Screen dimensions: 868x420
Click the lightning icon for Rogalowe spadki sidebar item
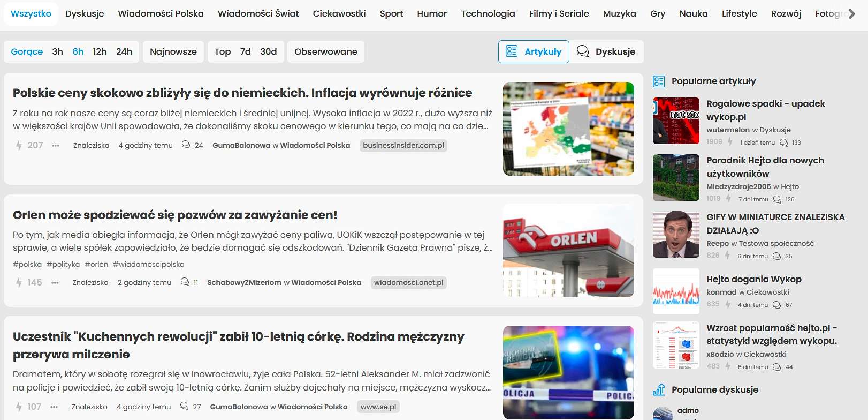point(730,142)
